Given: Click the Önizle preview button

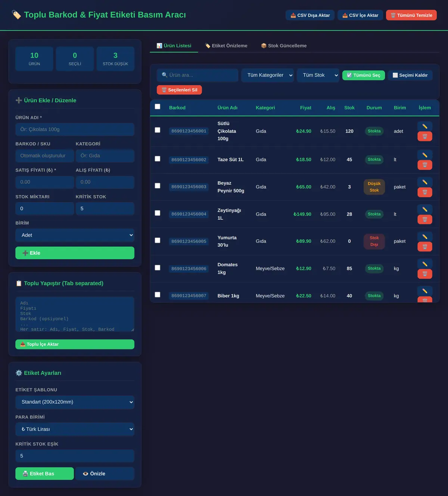Looking at the screenshot, I should 105,474.
